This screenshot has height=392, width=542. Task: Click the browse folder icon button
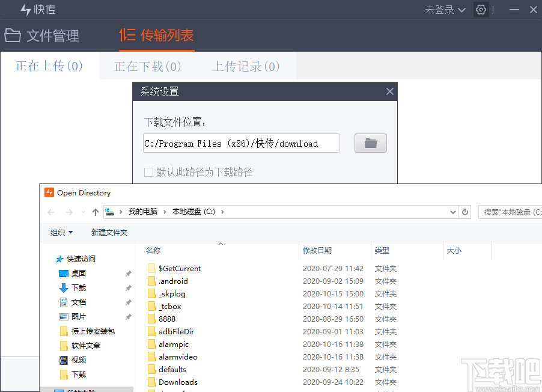tap(371, 143)
